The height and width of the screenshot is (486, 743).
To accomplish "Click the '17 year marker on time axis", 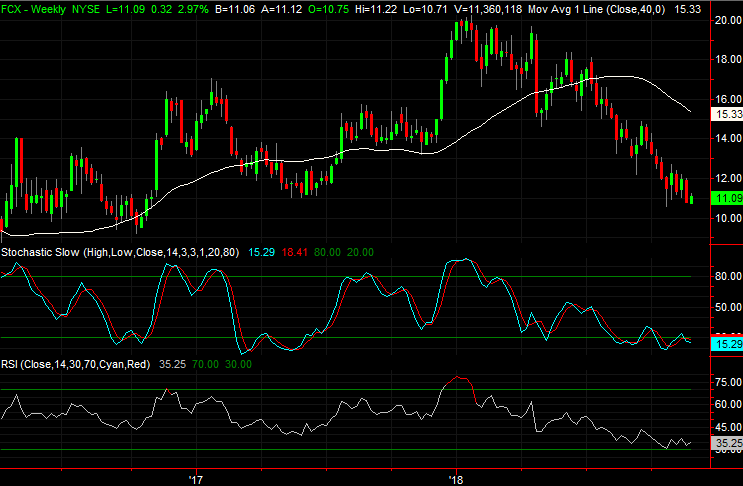I will tap(196, 479).
